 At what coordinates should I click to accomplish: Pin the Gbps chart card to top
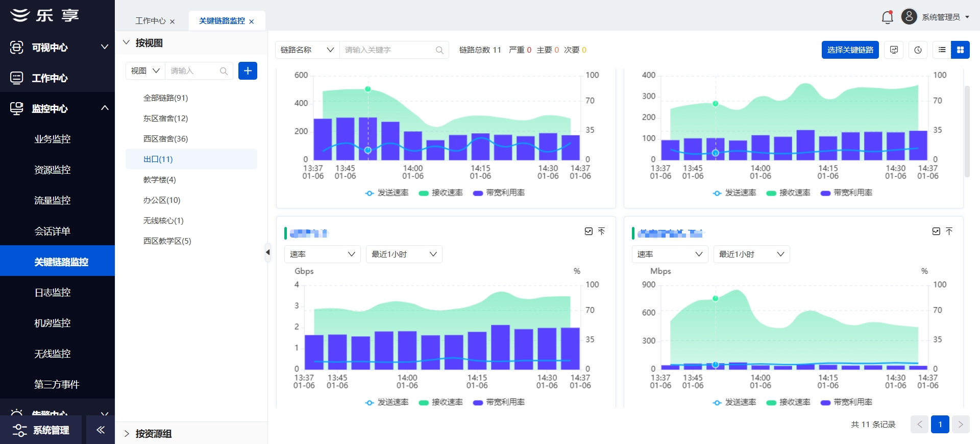pos(602,231)
